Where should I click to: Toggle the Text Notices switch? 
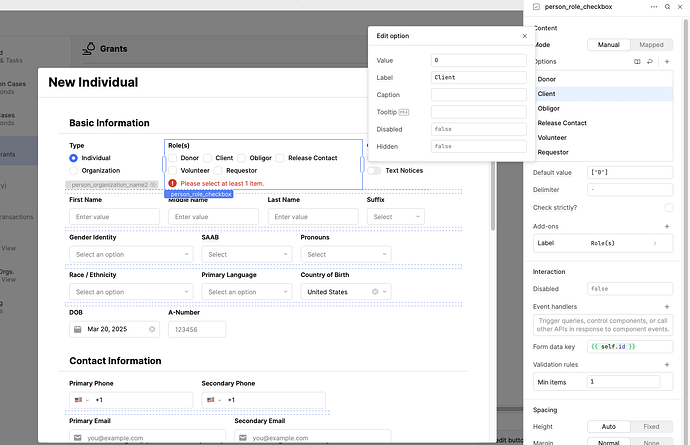[374, 171]
